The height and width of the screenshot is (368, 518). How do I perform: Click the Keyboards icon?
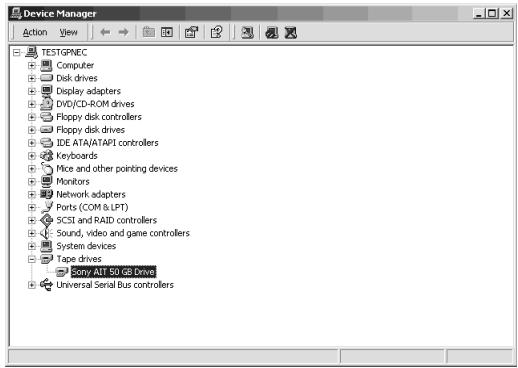coord(46,155)
